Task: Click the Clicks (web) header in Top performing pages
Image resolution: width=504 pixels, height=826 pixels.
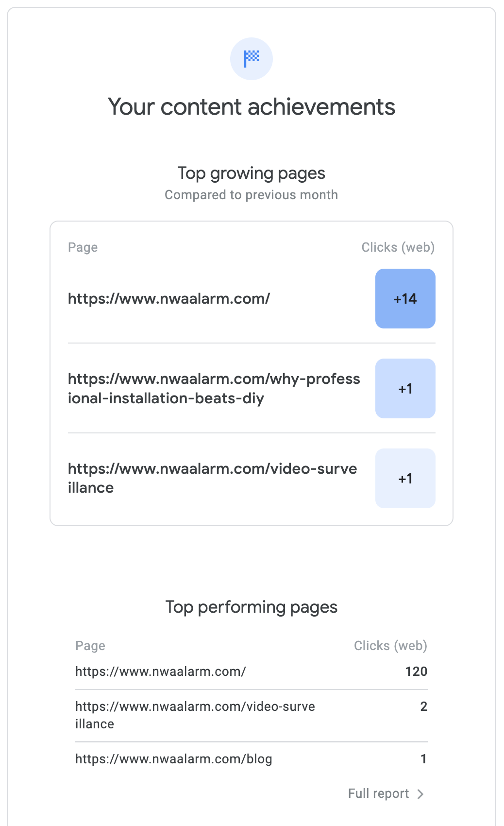Action: point(390,646)
